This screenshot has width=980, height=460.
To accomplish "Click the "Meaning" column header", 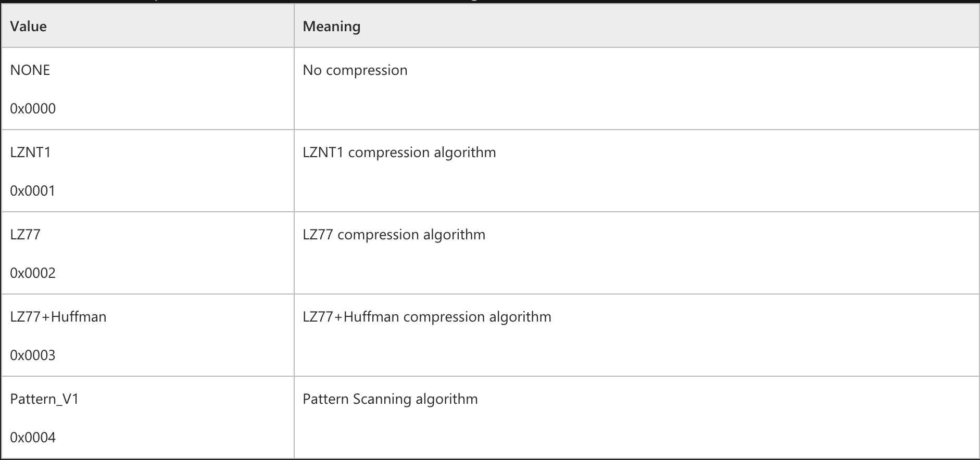I will pyautogui.click(x=332, y=27).
